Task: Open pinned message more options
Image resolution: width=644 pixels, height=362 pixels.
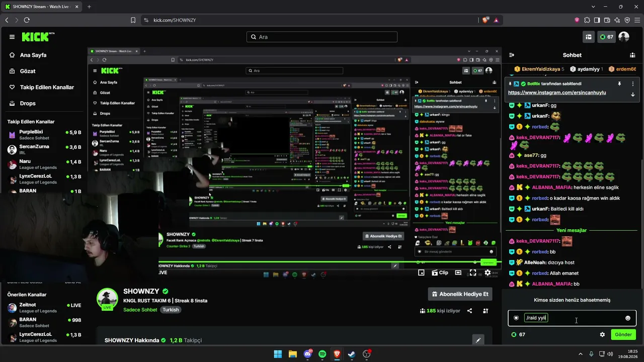Action: [x=633, y=83]
